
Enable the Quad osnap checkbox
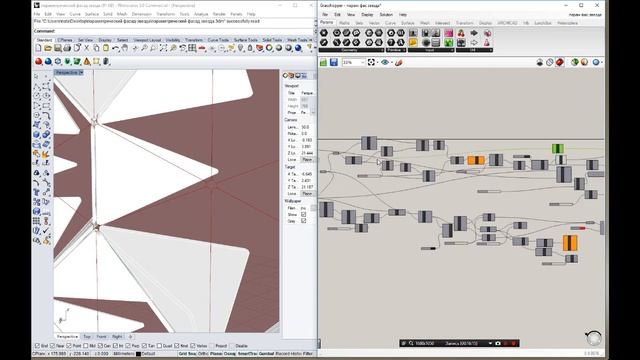point(159,346)
